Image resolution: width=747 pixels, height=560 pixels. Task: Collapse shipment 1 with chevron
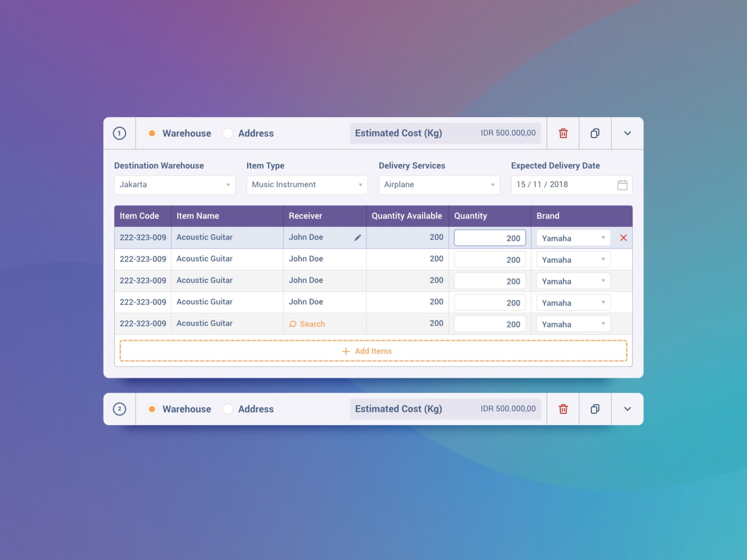[627, 133]
